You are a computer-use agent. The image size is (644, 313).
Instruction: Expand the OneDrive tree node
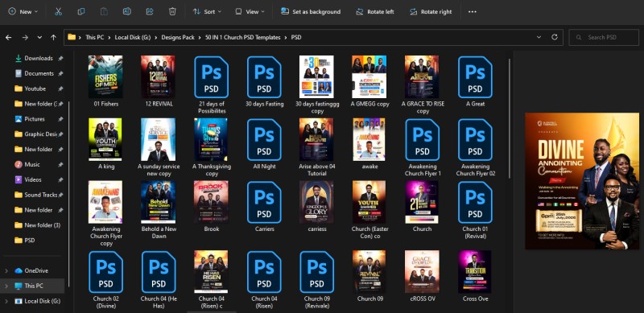click(6, 270)
